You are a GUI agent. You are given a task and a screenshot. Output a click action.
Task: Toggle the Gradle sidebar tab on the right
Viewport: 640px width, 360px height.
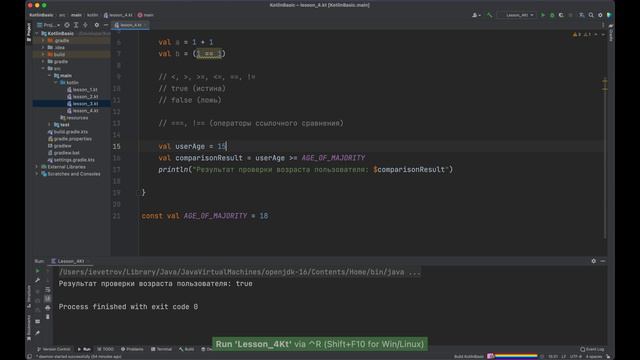pos(611,33)
